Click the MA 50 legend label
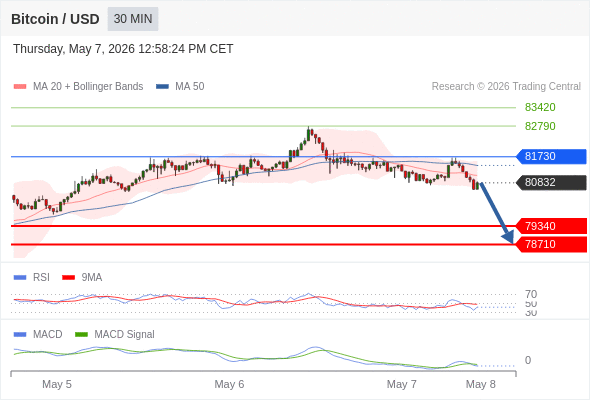This screenshot has height=400, width=590. point(190,87)
